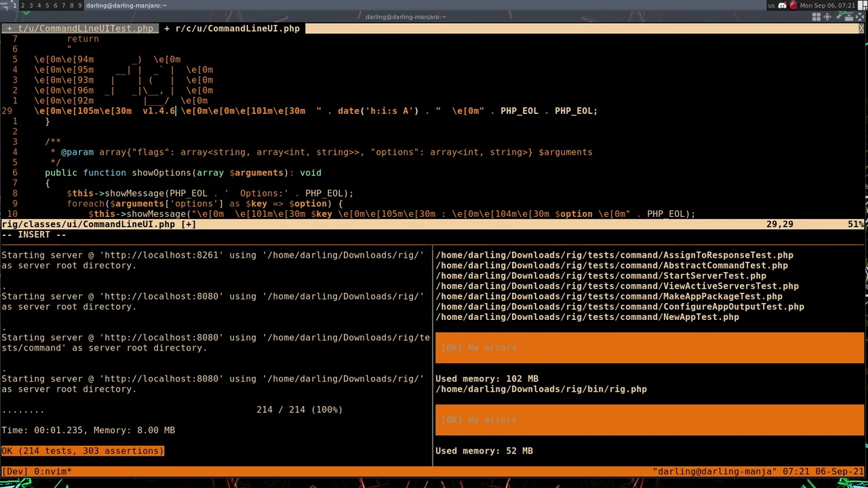
Task: Click the '214 / 214 (100%)' progress text
Action: click(300, 409)
